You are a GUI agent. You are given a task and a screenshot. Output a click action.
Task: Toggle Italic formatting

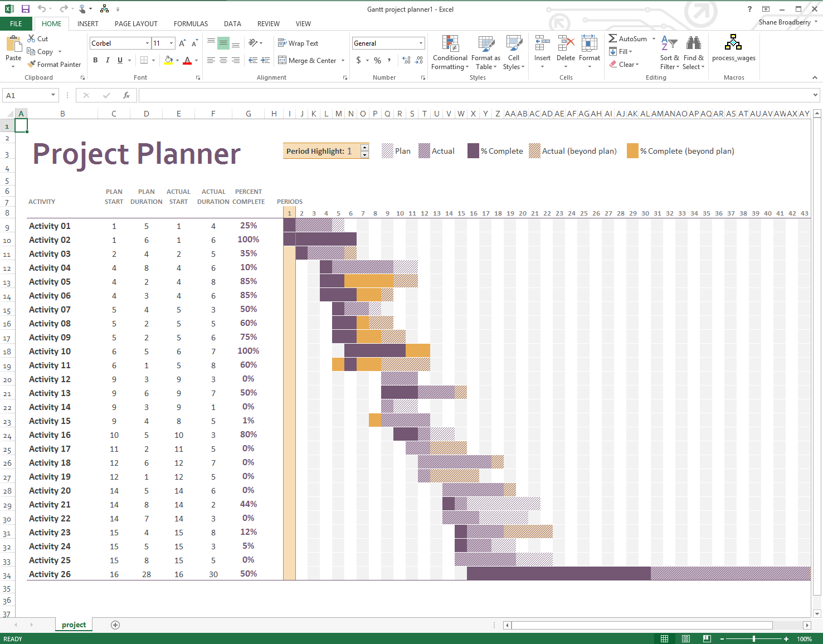(x=108, y=60)
